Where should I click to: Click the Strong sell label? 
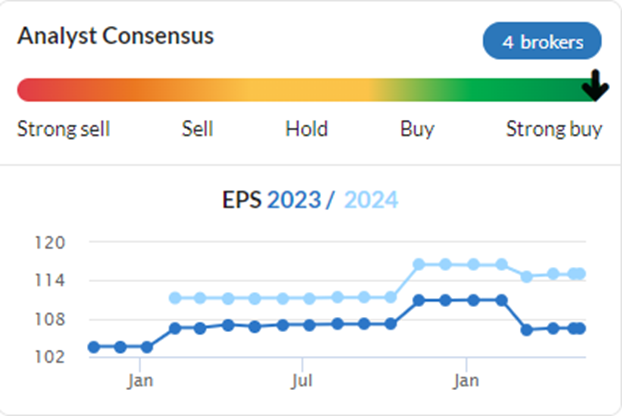tap(63, 129)
